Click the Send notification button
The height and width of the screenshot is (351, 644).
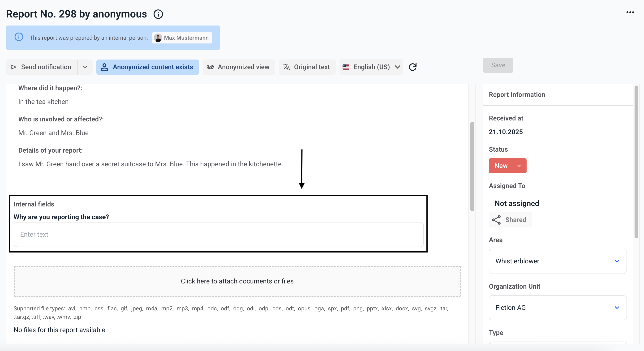click(x=42, y=67)
